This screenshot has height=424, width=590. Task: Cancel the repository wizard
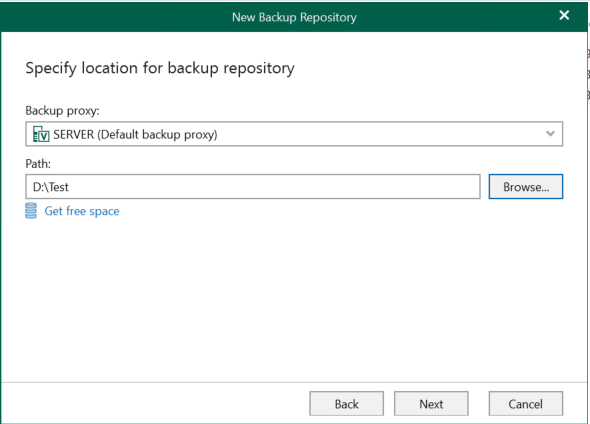[526, 404]
